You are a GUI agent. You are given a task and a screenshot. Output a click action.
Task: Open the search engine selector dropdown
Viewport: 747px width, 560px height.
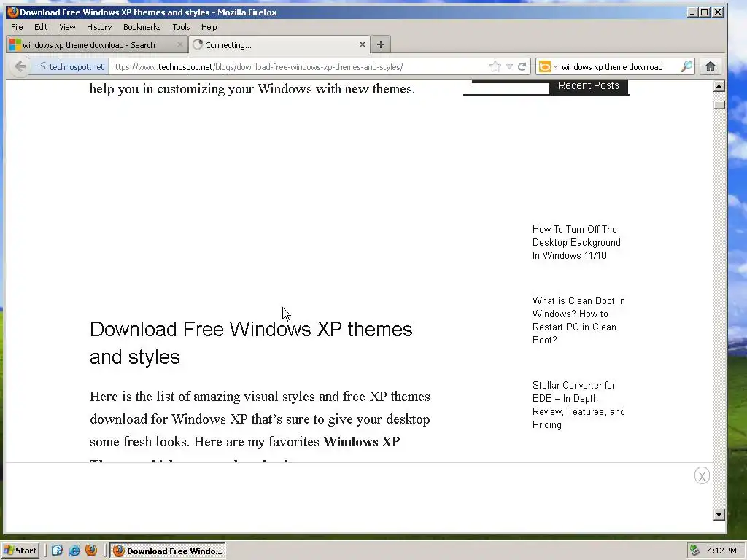point(547,66)
